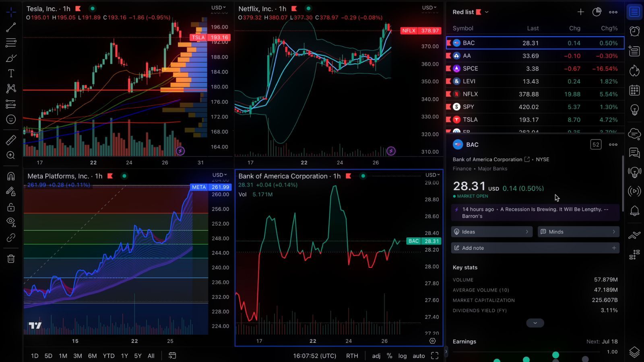The image size is (644, 362).
Task: Open the chart patterns tool
Action: tap(11, 88)
